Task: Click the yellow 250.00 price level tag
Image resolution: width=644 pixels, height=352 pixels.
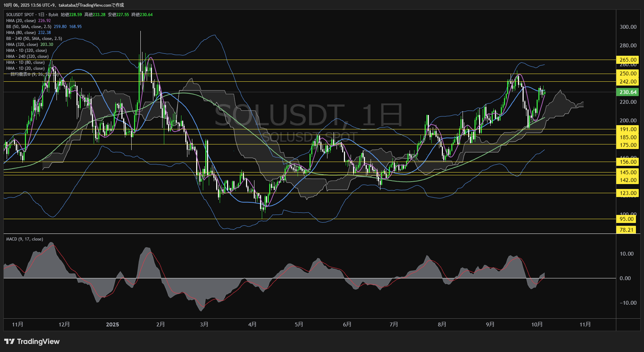Action: pos(627,74)
